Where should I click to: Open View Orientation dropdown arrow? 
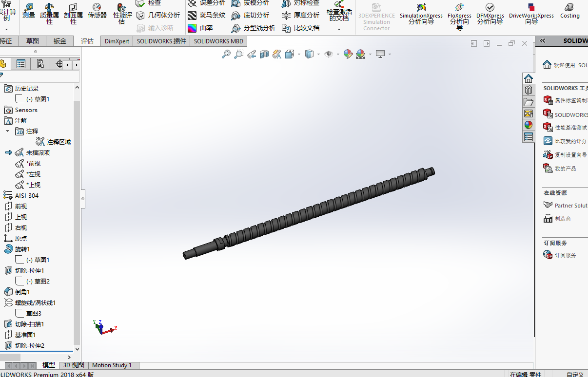(299, 55)
